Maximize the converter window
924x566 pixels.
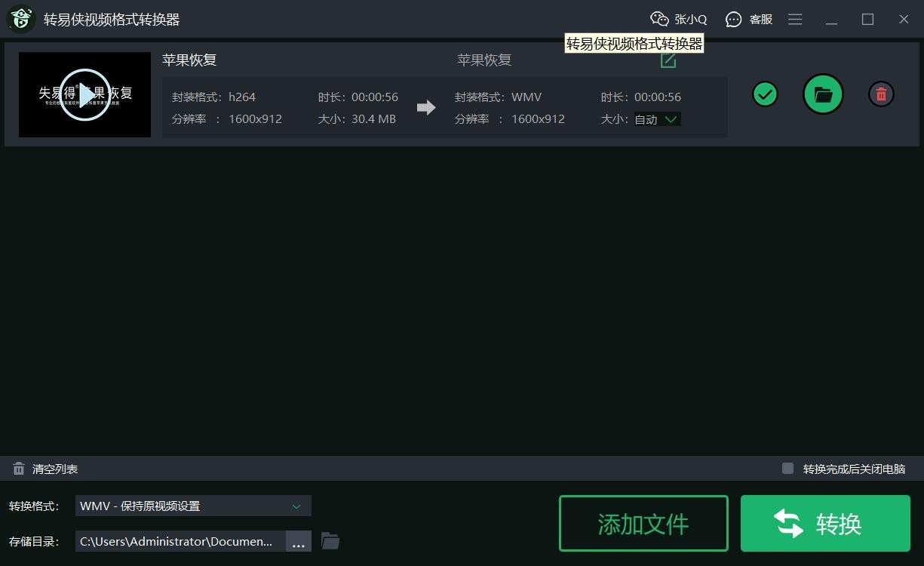(x=867, y=20)
